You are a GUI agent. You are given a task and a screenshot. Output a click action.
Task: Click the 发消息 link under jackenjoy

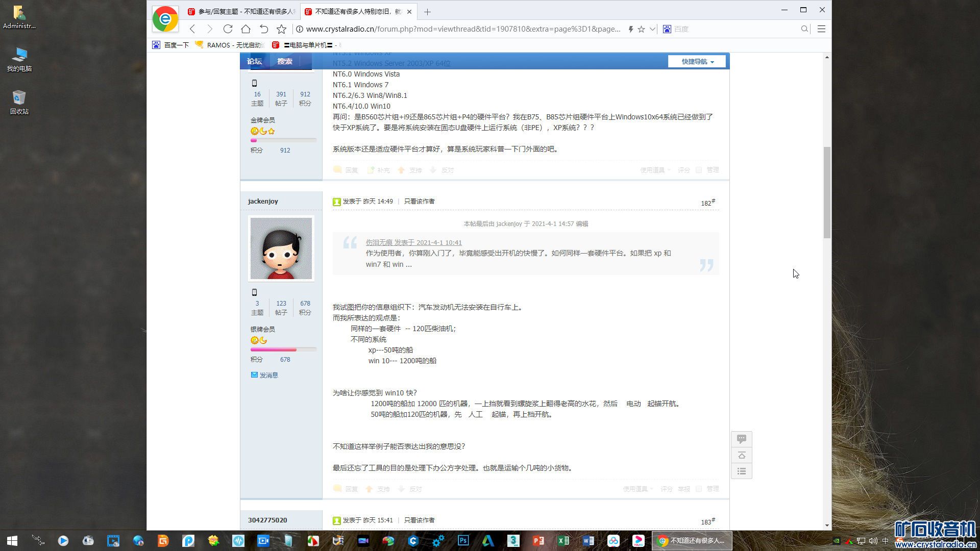268,375
